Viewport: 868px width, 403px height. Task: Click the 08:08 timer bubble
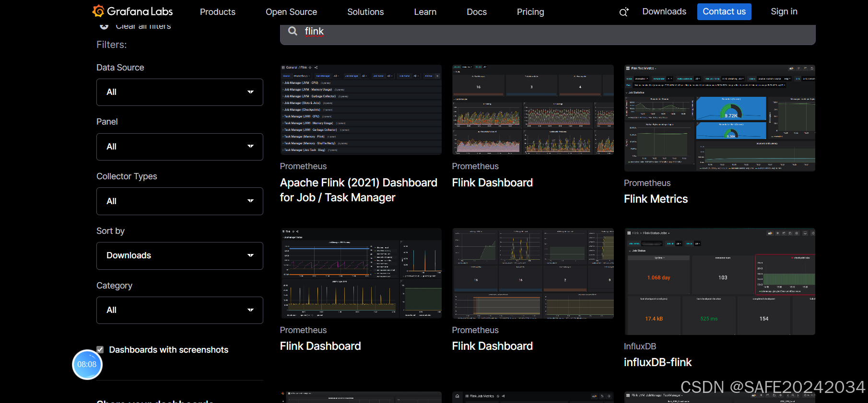87,365
